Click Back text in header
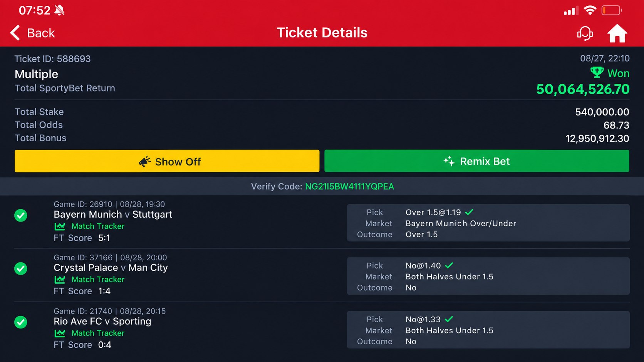Viewport: 644px width, 362px height. [x=41, y=33]
